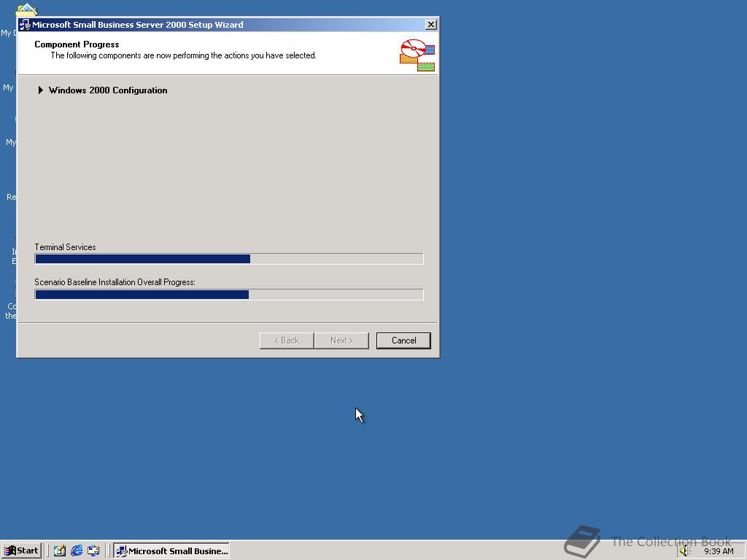This screenshot has width=747, height=560.
Task: Click the setup CD graphic in header
Action: click(x=417, y=55)
